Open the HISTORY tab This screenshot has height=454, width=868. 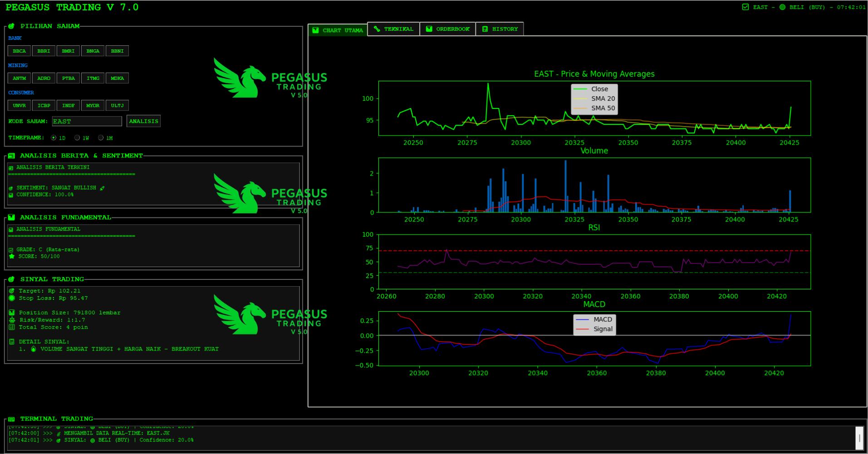[x=500, y=29]
